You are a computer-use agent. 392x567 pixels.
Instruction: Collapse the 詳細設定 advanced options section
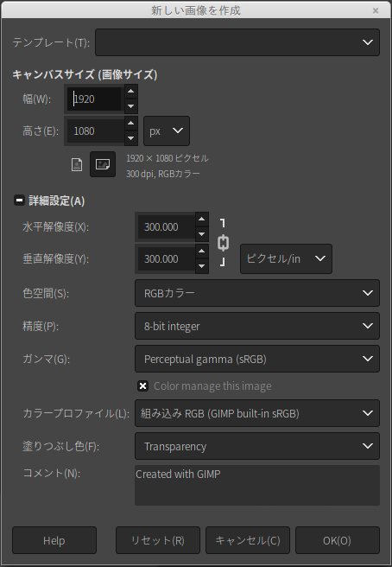(20, 201)
